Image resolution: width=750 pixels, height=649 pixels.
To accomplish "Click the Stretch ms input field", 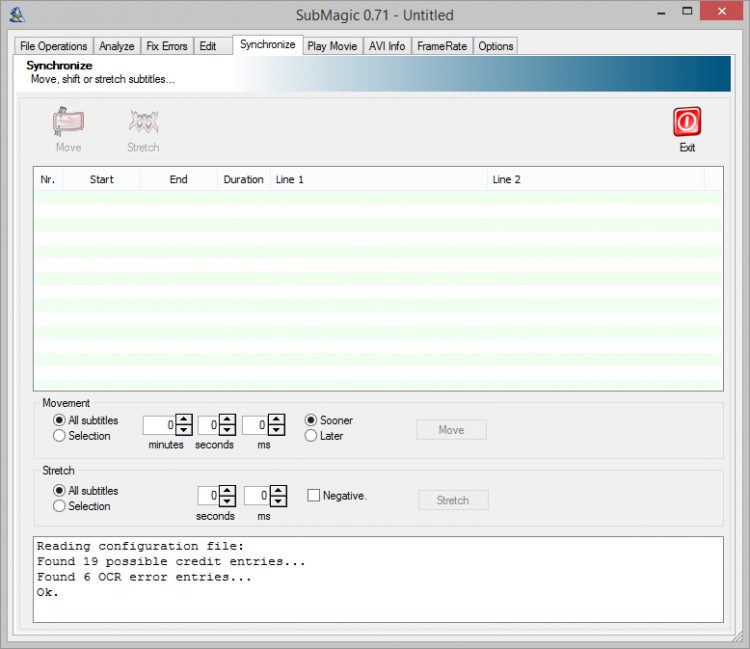I will 257,495.
